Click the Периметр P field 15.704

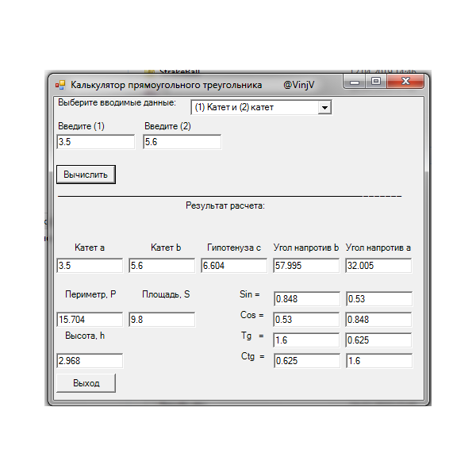click(90, 320)
